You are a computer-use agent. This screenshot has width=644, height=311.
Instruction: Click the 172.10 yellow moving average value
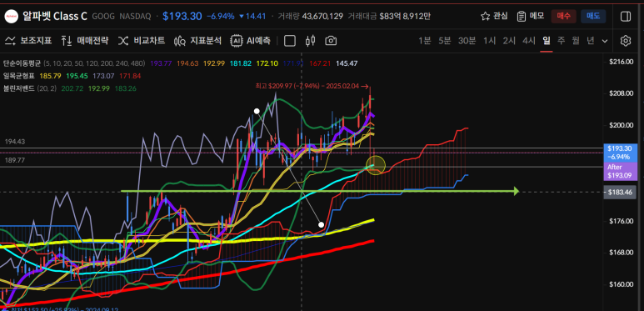coord(267,63)
